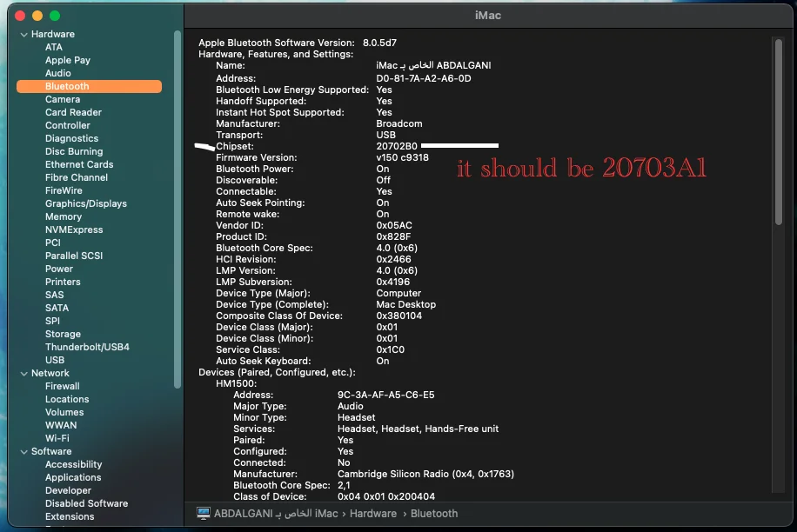Open Parallel SCSI entry
The height and width of the screenshot is (532, 797).
[74, 256]
